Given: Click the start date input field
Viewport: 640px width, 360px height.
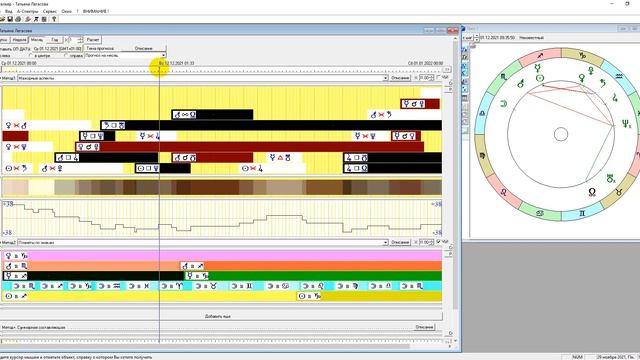Looking at the screenshot, I should pos(57,49).
